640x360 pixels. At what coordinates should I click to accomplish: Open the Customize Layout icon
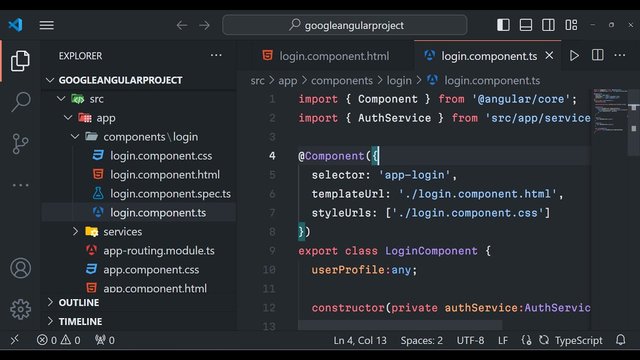coord(571,25)
